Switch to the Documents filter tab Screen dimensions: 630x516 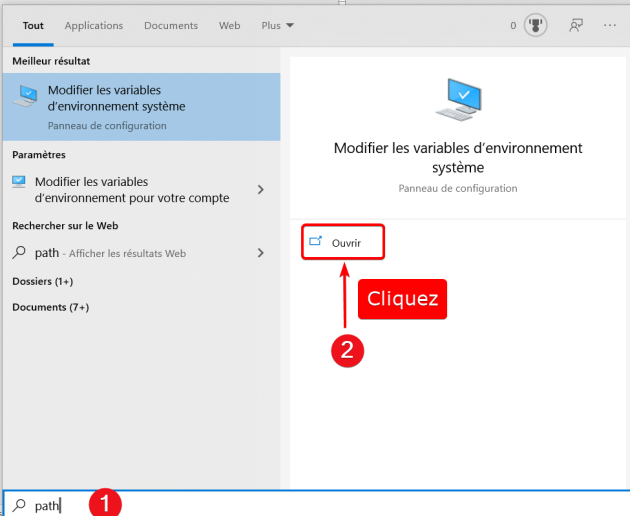[171, 26]
